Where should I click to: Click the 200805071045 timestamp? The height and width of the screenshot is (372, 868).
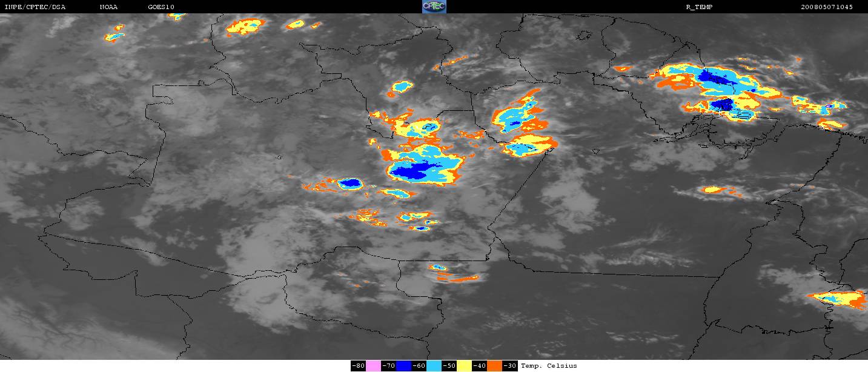click(x=827, y=7)
